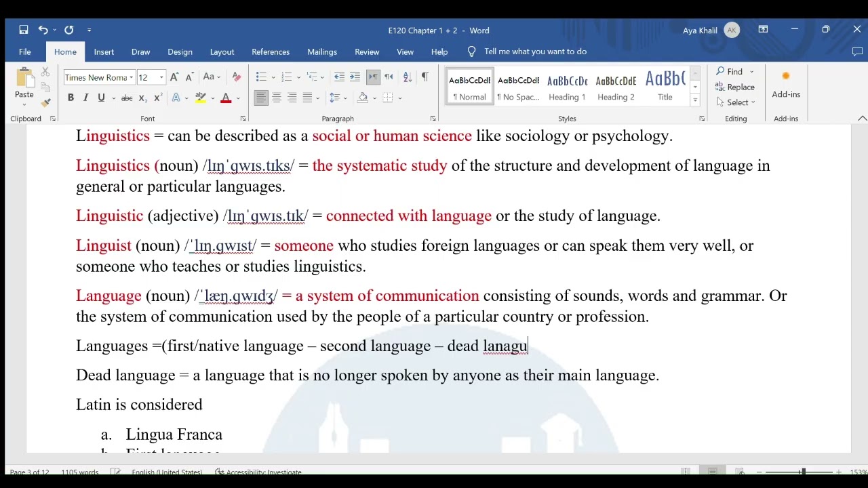Open the File menu
Image resolution: width=868 pixels, height=488 pixels.
tap(24, 52)
